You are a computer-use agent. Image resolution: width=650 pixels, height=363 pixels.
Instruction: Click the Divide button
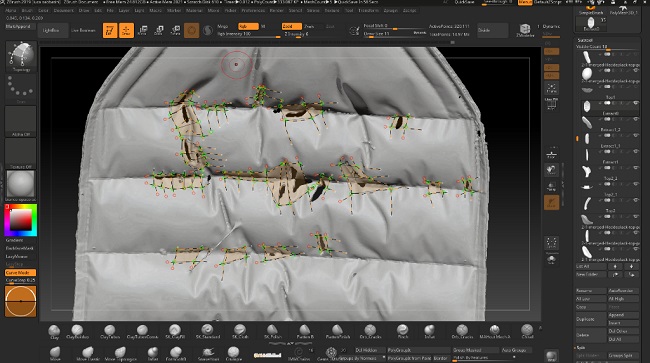[x=492, y=30]
